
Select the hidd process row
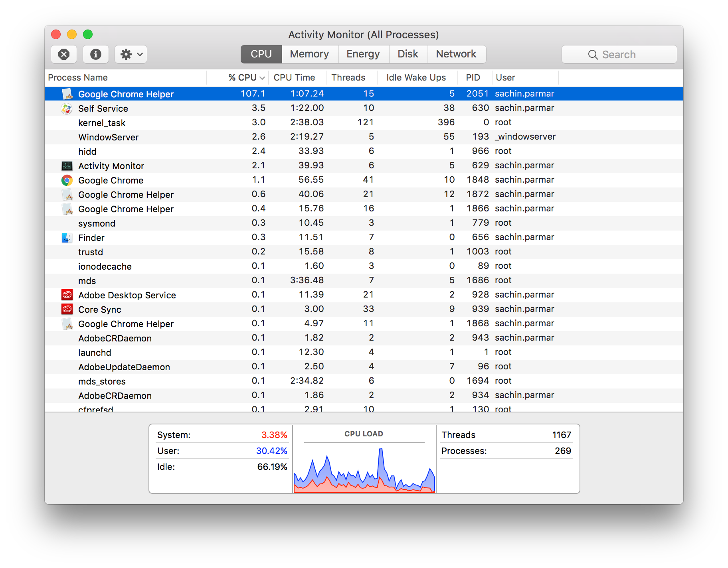tap(364, 152)
